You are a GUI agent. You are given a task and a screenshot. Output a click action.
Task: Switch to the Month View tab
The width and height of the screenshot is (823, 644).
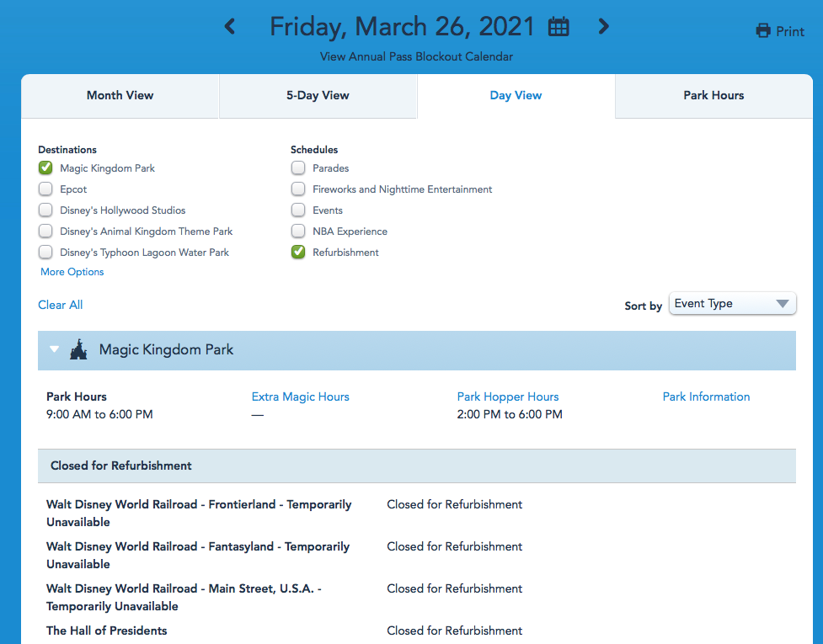click(x=120, y=96)
